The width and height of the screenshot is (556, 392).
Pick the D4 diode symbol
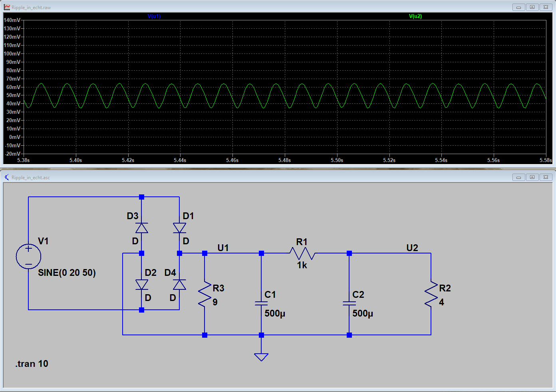179,285
